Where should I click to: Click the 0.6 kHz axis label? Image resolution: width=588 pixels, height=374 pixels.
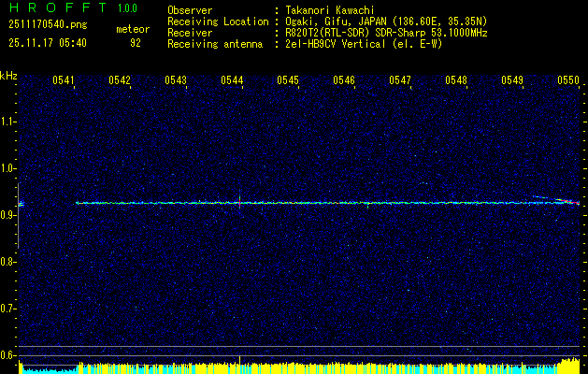pyautogui.click(x=7, y=355)
